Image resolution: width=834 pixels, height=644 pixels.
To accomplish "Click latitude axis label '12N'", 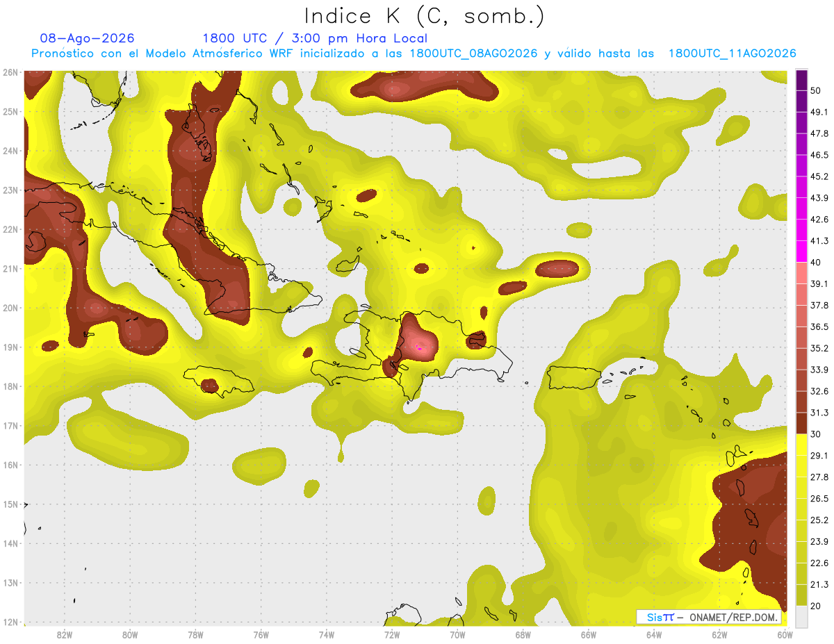I will click(10, 622).
